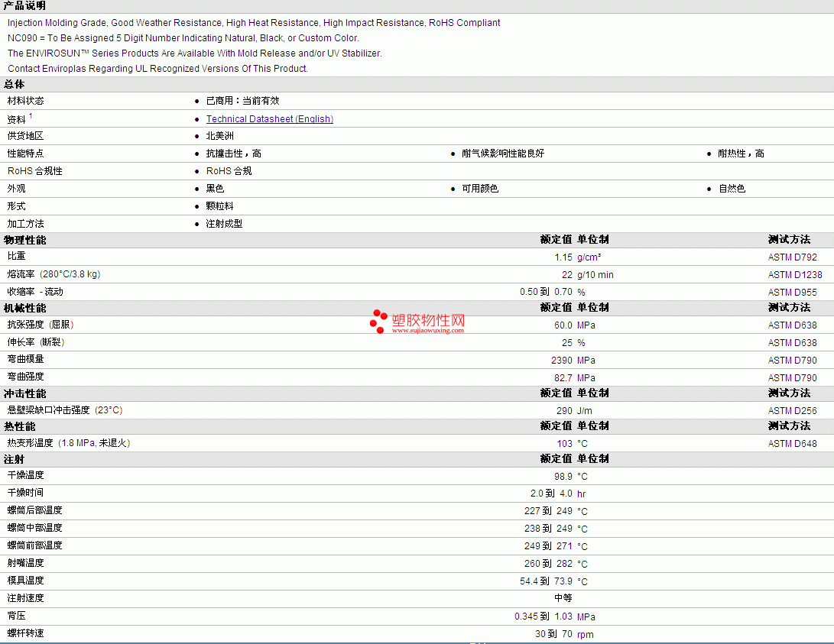Click the 热性能 section header
The width and height of the screenshot is (834, 644).
pyautogui.click(x=20, y=427)
